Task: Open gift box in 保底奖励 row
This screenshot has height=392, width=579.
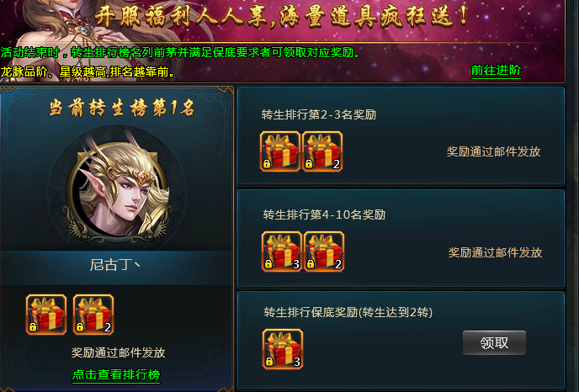Action: click(x=283, y=349)
